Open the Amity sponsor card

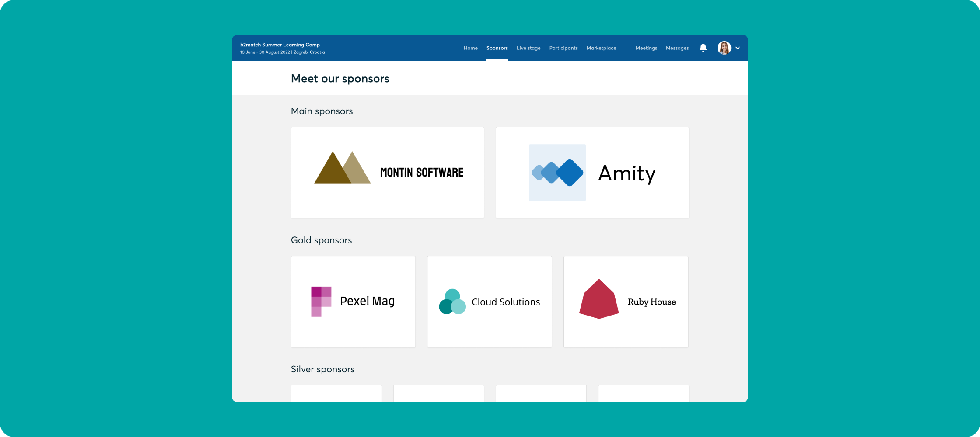[x=592, y=173]
